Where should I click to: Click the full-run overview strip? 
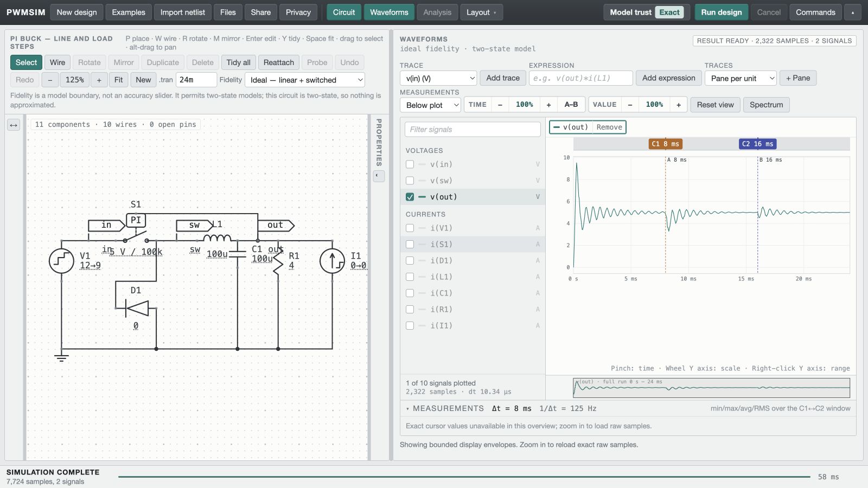coord(711,388)
